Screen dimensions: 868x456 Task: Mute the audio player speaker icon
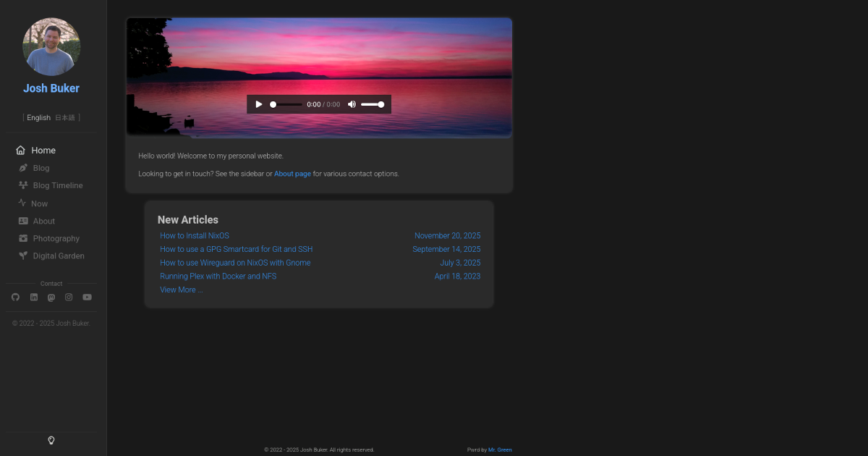(352, 104)
